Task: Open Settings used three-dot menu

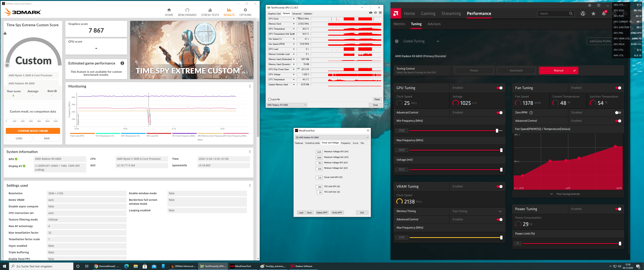Action: [250, 185]
